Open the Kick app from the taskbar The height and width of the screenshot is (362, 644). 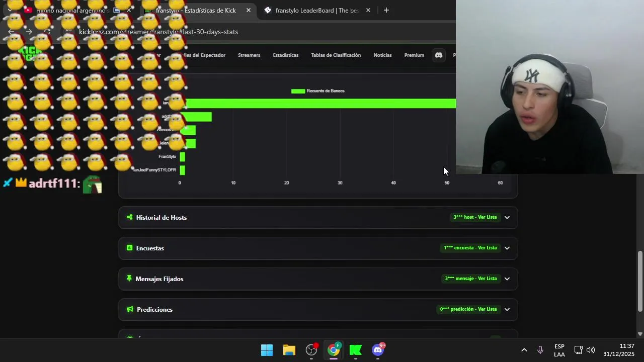356,350
